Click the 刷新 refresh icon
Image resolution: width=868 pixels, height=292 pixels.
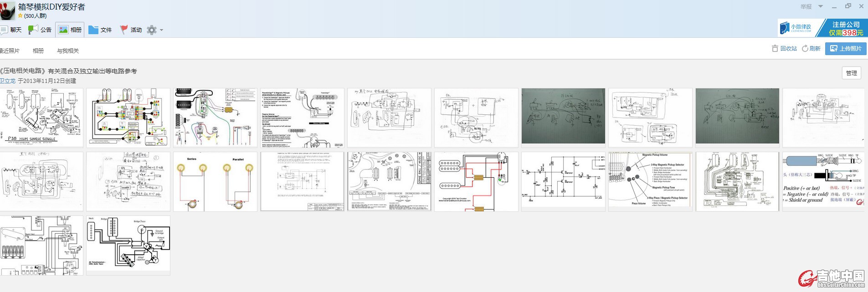pos(805,49)
